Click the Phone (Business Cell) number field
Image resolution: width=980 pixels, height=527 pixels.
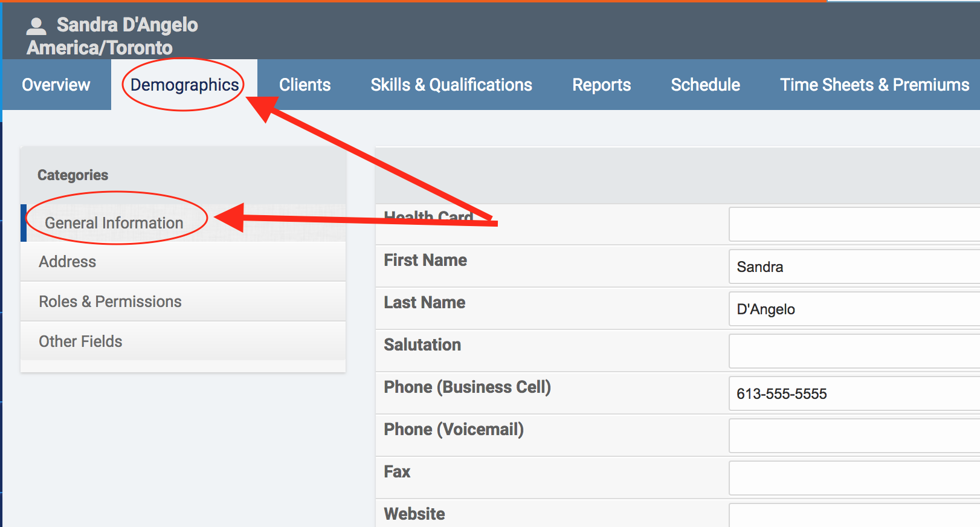[x=853, y=393]
